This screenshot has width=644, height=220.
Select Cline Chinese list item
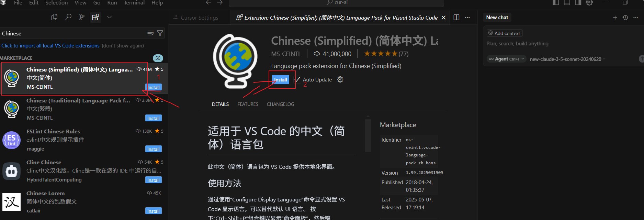pyautogui.click(x=84, y=171)
